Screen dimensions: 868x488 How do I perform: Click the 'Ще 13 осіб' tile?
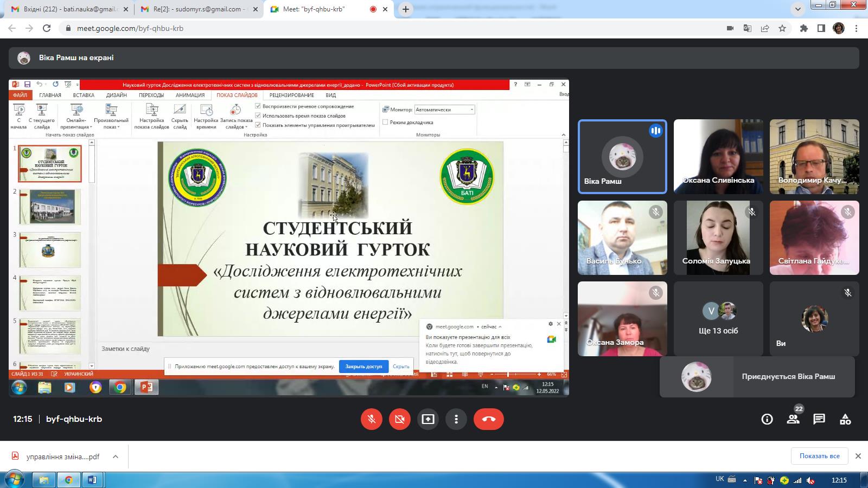(x=718, y=319)
